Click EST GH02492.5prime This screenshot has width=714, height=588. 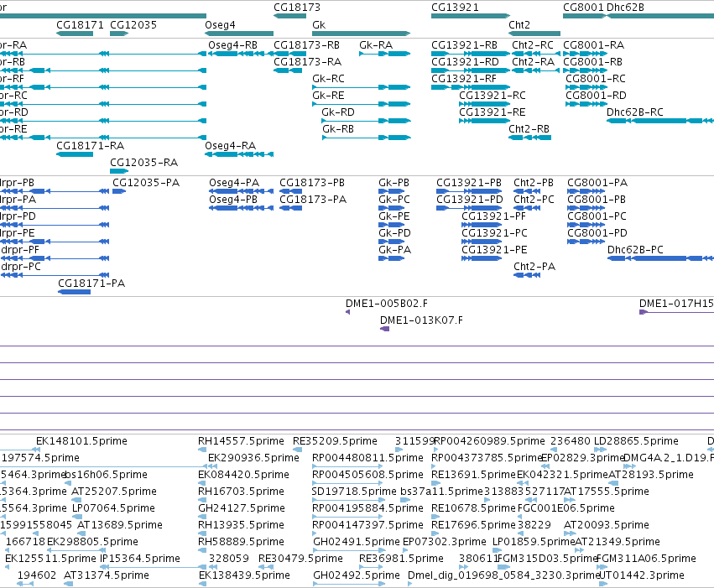(356, 575)
